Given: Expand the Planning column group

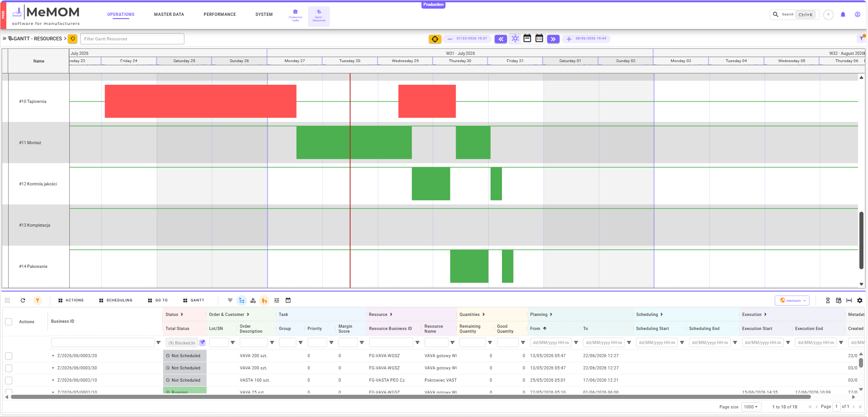Looking at the screenshot, I should [x=551, y=315].
